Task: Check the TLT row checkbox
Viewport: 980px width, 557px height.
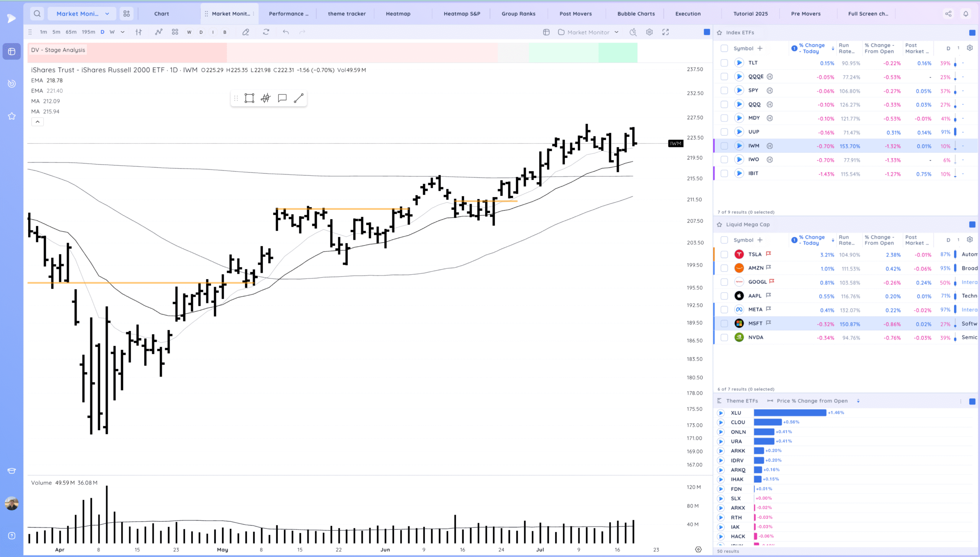Action: click(x=724, y=63)
